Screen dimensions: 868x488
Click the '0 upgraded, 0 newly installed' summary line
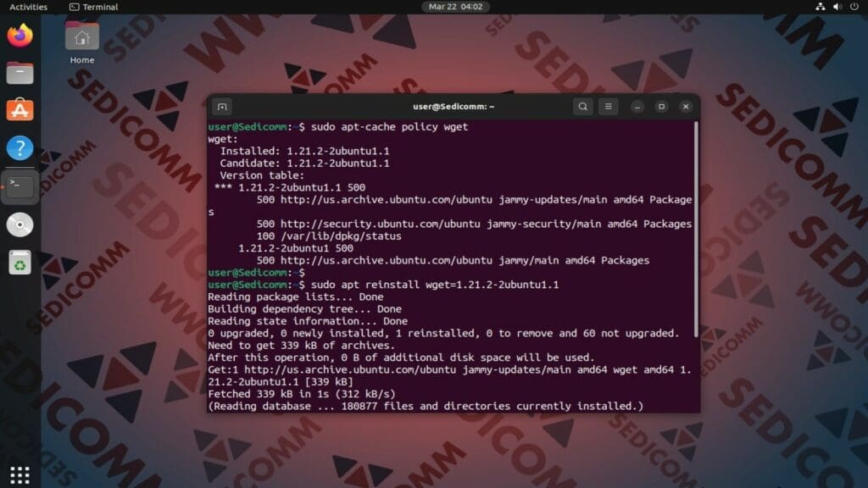coord(443,333)
